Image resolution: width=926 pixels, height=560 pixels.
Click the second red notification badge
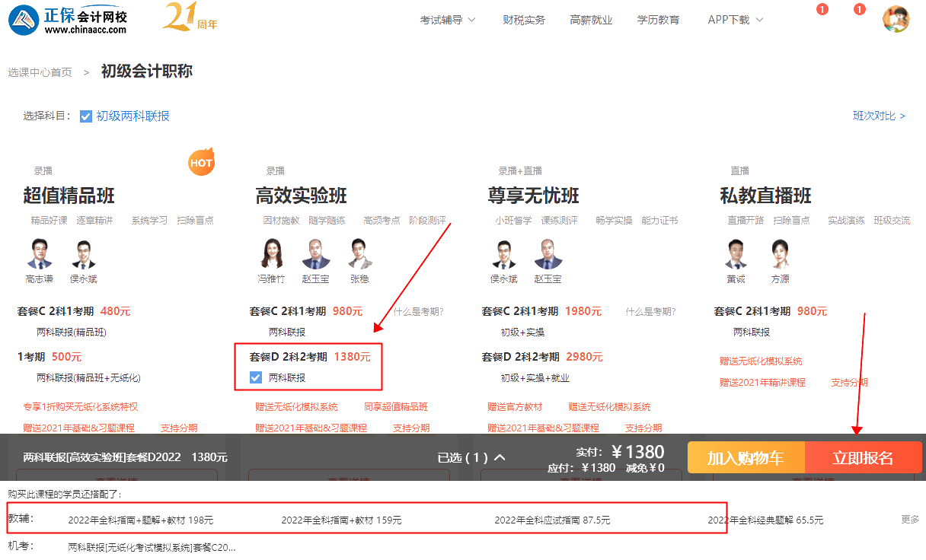click(860, 10)
